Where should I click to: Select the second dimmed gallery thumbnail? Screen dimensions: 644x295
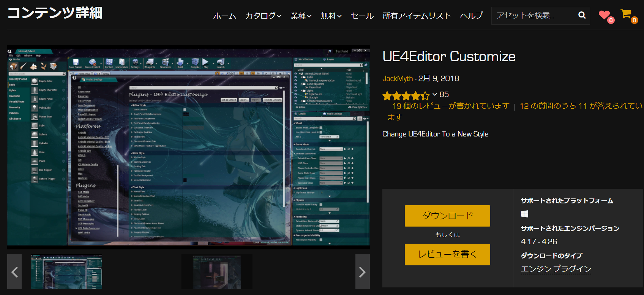217,272
